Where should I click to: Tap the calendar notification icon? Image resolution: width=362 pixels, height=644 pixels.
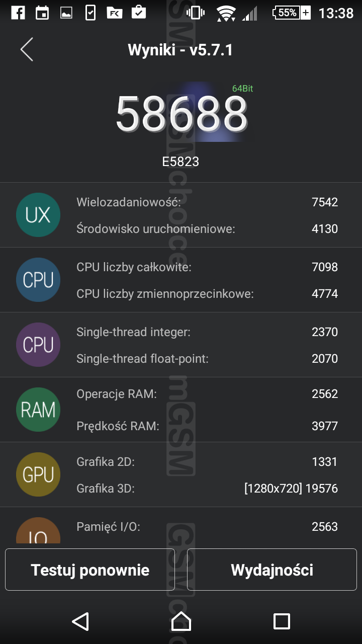(x=42, y=13)
